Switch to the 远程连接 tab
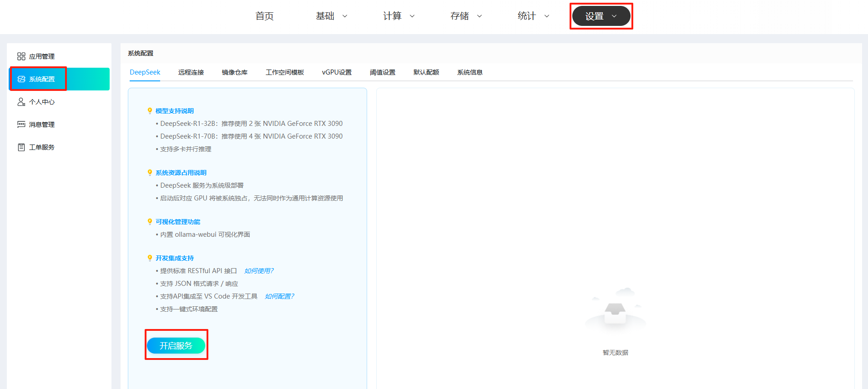Image resolution: width=868 pixels, height=389 pixels. tap(191, 72)
